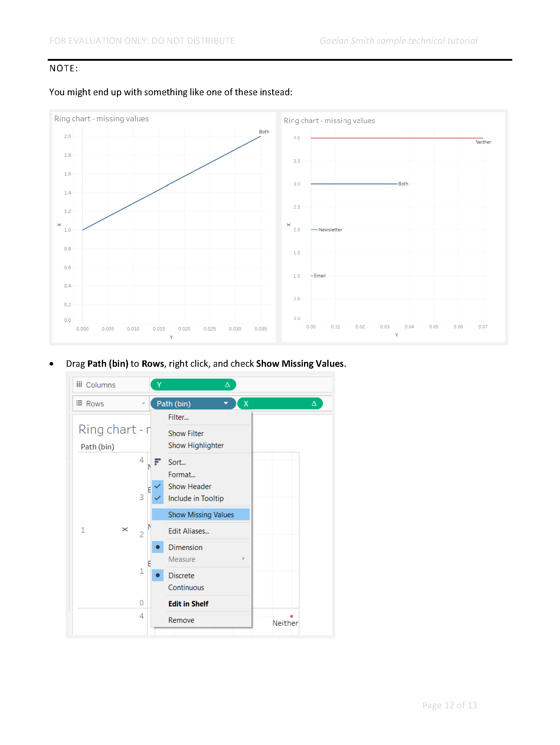Select Edit Aliases... from context menu

[189, 531]
